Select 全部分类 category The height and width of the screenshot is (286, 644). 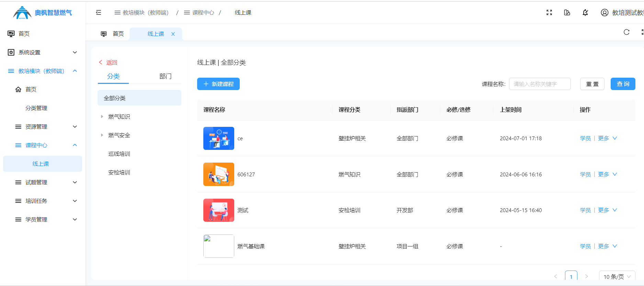[x=139, y=98]
